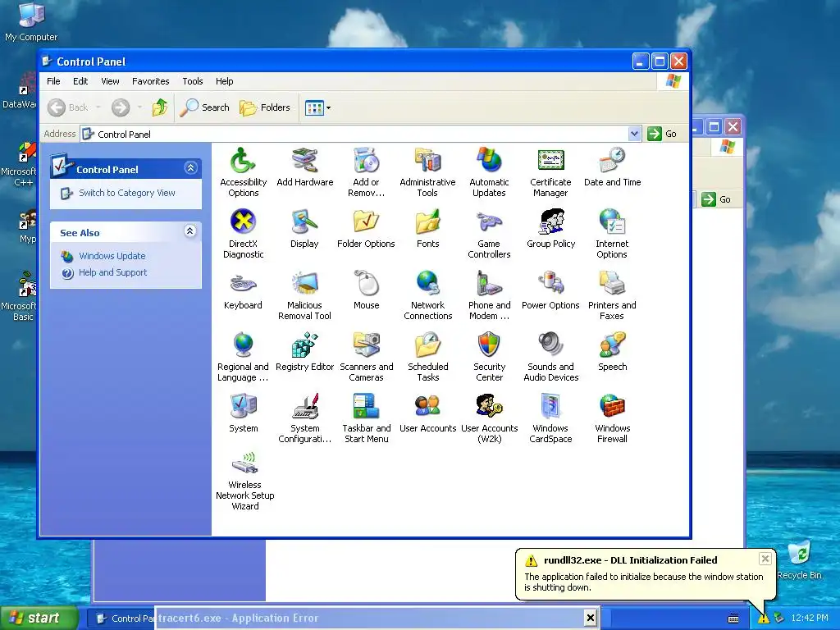Open the System applet icon
The image size is (840, 630).
243,413
